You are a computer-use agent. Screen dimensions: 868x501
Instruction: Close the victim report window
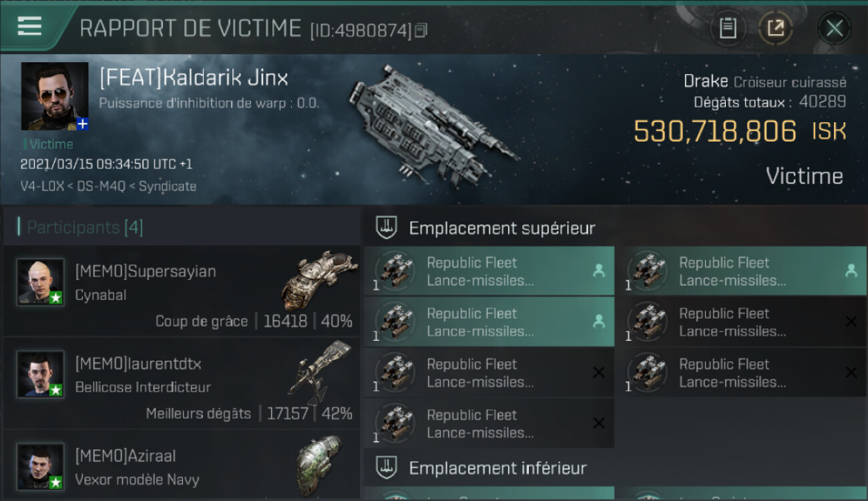pos(835,28)
